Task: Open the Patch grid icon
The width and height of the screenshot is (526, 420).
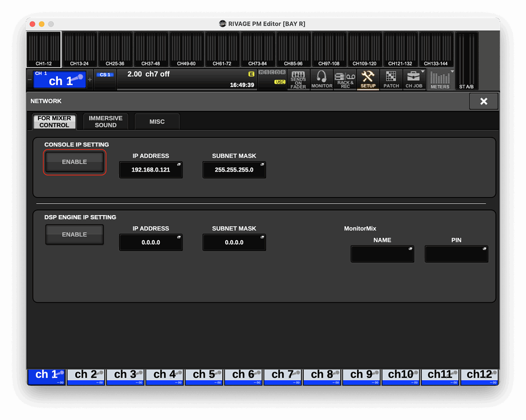Action: 391,80
